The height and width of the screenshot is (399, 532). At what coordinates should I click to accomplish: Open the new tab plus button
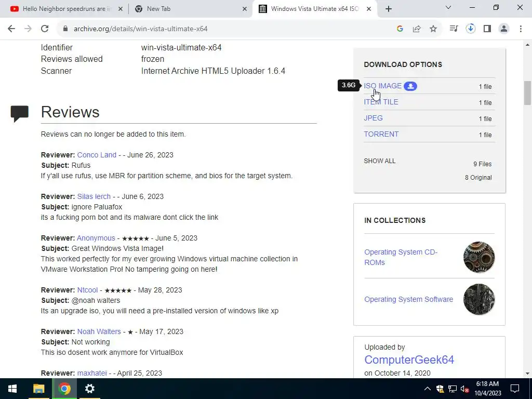tap(389, 9)
